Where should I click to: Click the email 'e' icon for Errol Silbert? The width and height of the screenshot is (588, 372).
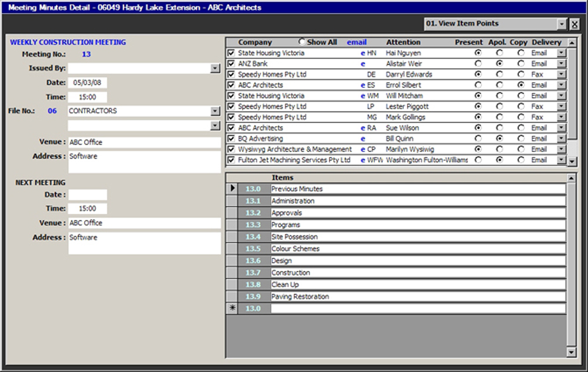(x=363, y=85)
